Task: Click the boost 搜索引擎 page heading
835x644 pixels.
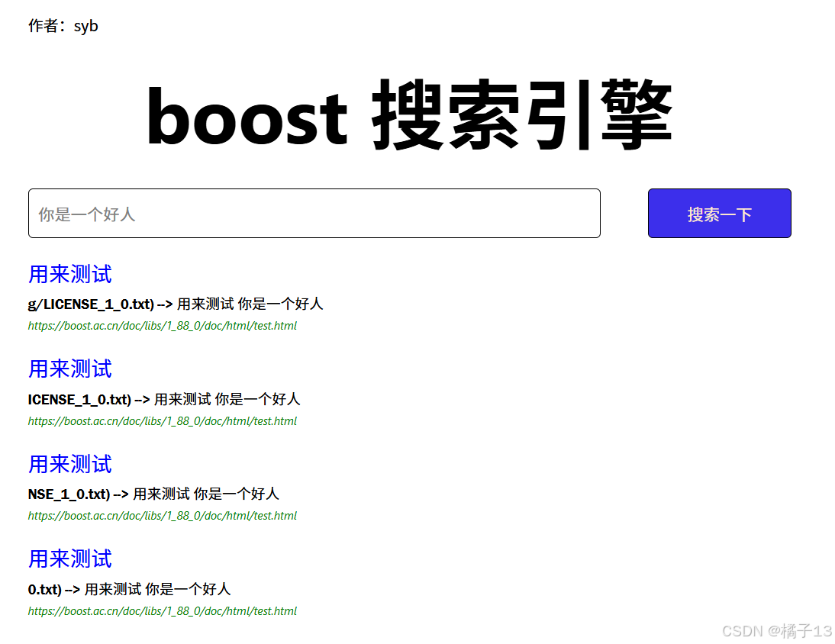Action: coord(410,115)
